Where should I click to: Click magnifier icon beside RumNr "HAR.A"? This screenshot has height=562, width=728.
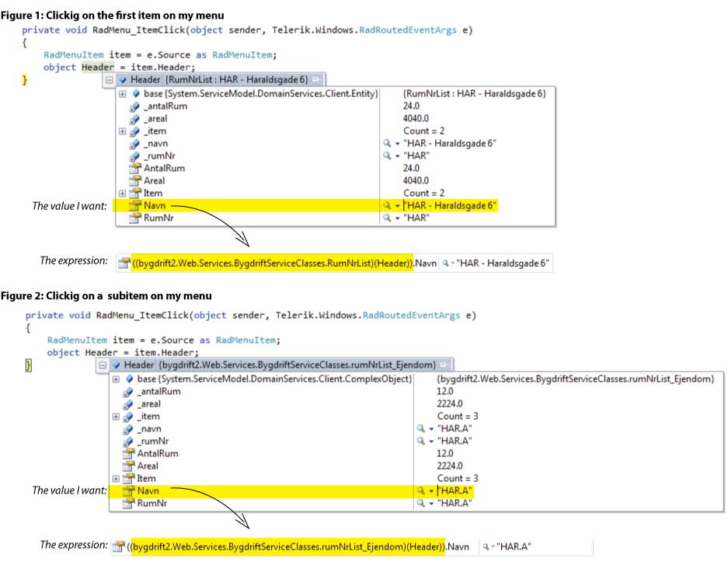[421, 503]
